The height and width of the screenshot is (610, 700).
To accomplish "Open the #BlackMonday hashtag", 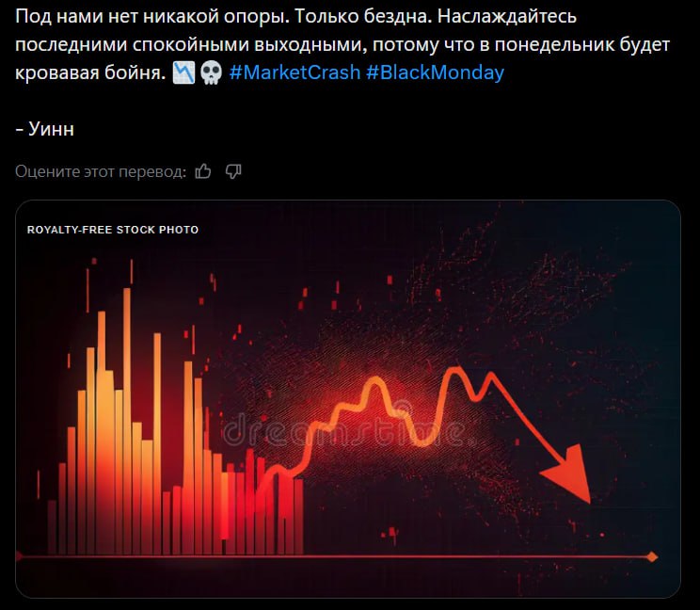I will pyautogui.click(x=436, y=72).
